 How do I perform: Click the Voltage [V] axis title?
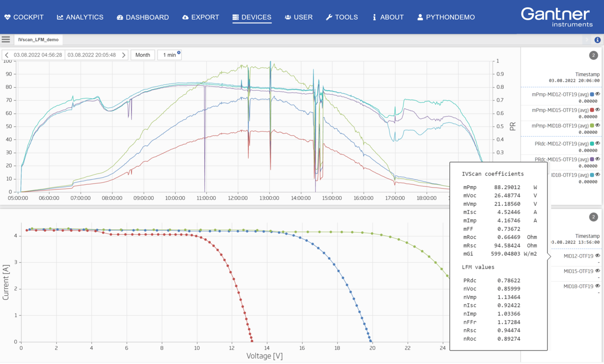click(264, 356)
